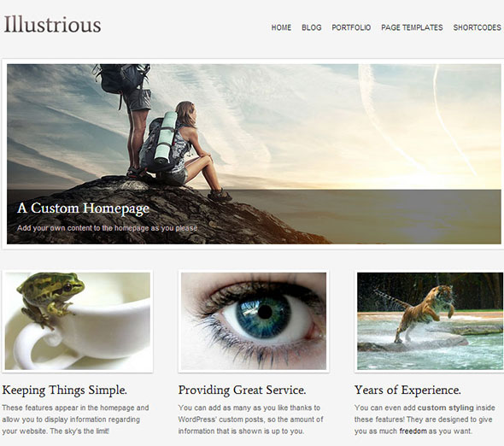Screen dimensions: 504x446
Task: Open the SHORTCODES menu item
Action: coord(478,27)
